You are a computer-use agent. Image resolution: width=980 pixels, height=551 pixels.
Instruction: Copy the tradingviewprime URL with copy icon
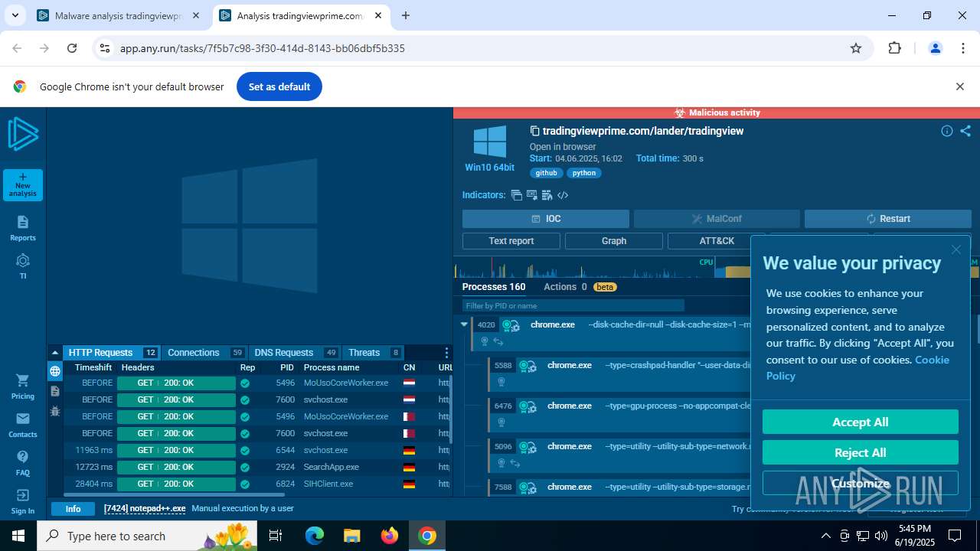pyautogui.click(x=535, y=131)
